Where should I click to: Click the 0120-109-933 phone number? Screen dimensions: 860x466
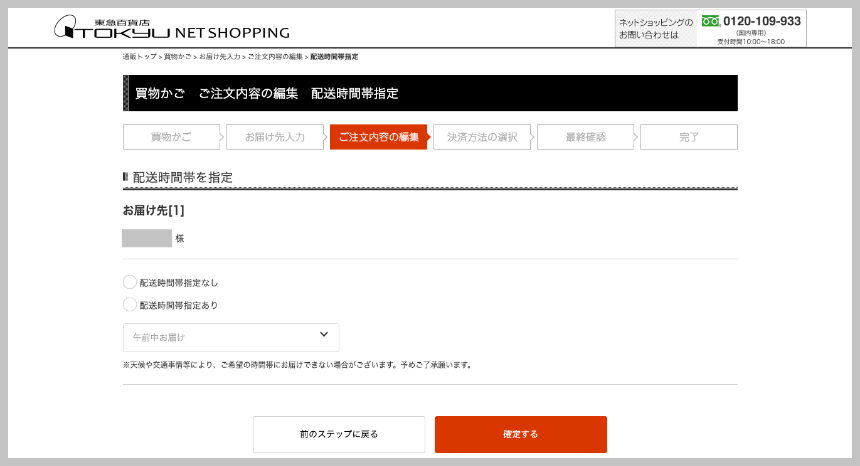762,21
